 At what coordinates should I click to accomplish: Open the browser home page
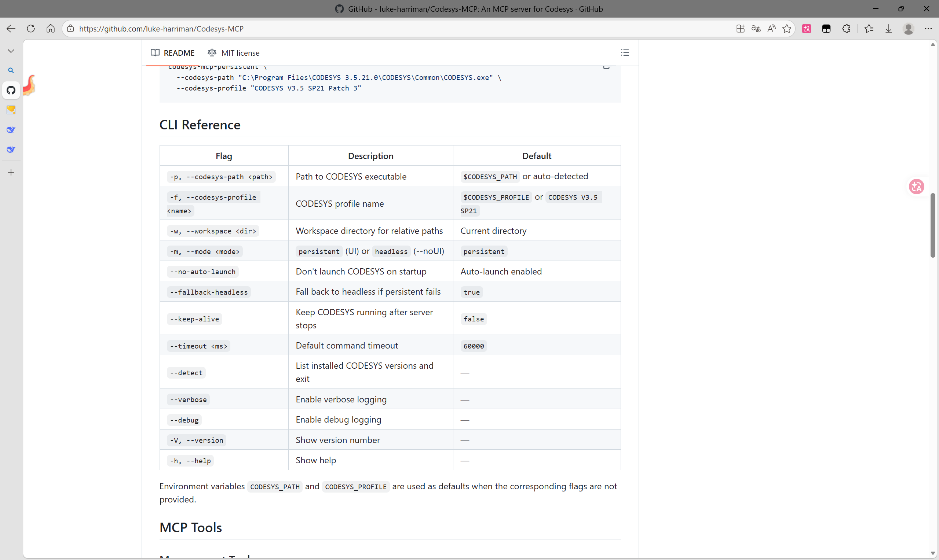[51, 29]
